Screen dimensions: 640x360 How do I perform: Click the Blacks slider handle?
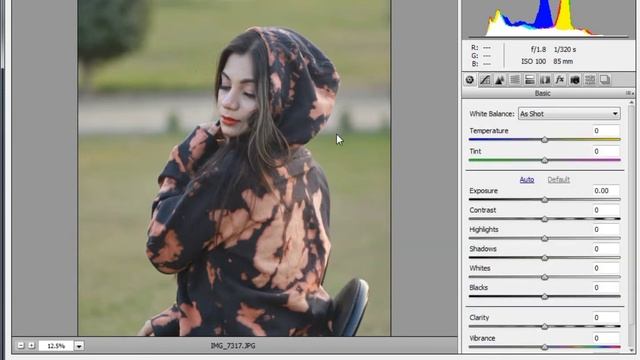click(544, 297)
